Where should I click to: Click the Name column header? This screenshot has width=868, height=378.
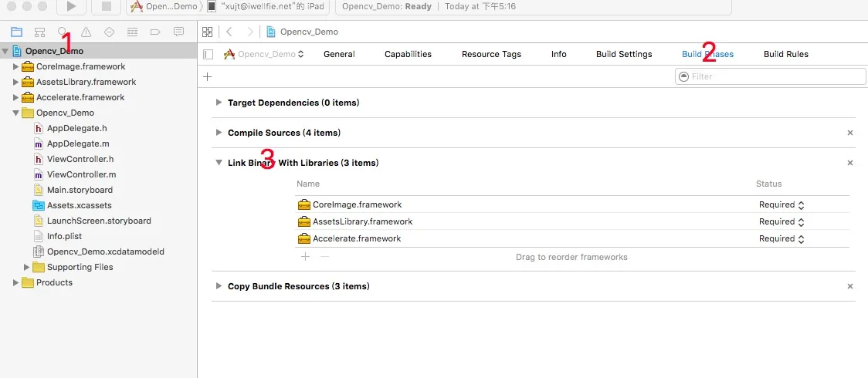(x=308, y=184)
